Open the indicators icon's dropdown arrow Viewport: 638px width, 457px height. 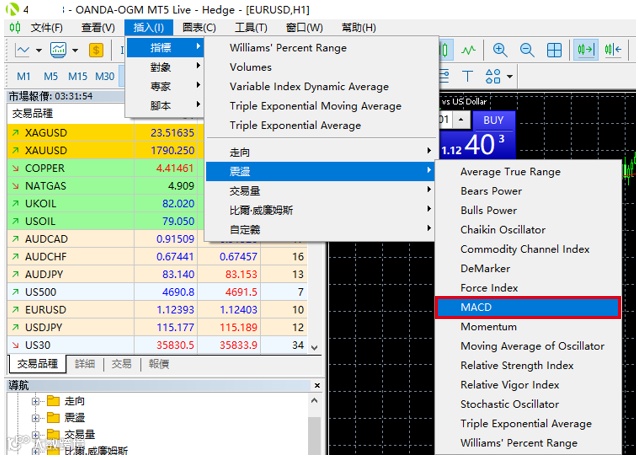(75, 50)
